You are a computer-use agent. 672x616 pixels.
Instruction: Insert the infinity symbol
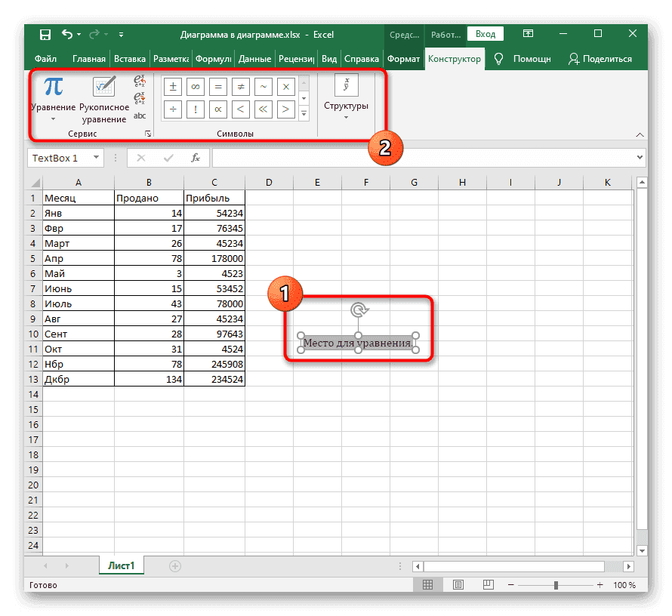tap(196, 87)
